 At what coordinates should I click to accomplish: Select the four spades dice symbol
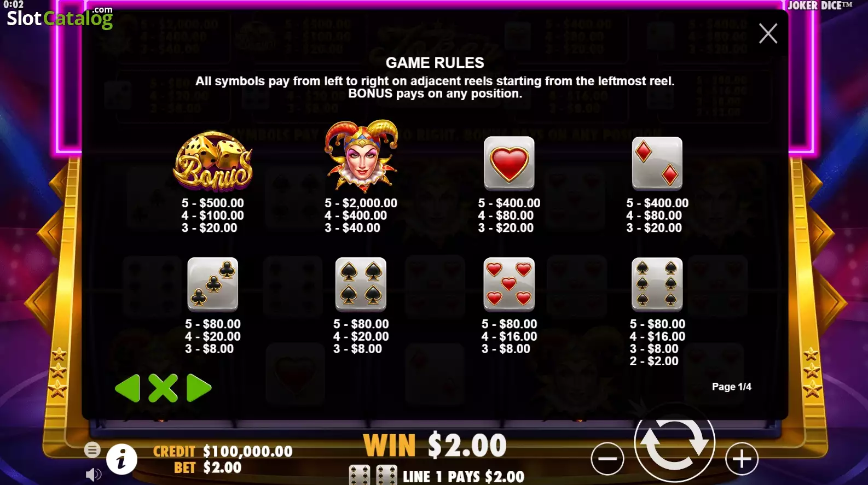point(361,284)
